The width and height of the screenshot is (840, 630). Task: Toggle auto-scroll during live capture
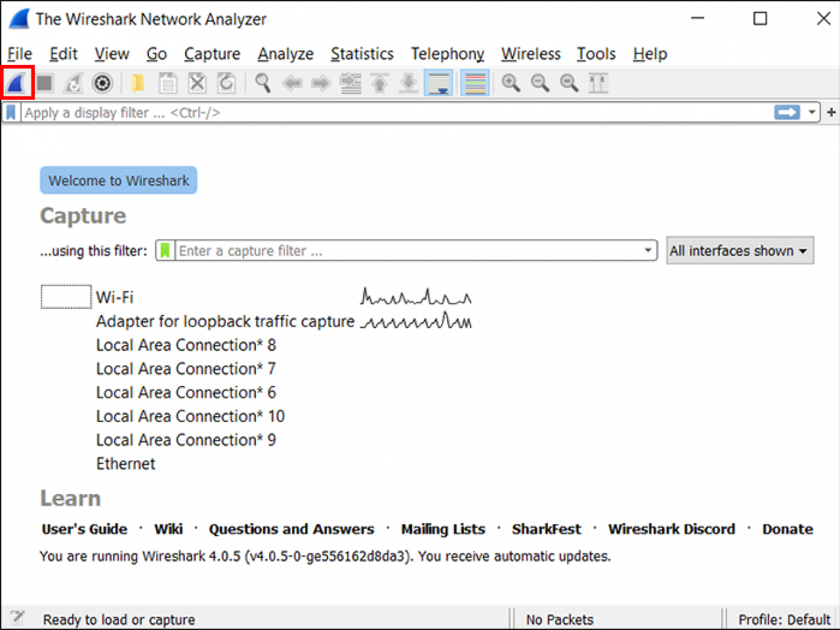pyautogui.click(x=438, y=83)
